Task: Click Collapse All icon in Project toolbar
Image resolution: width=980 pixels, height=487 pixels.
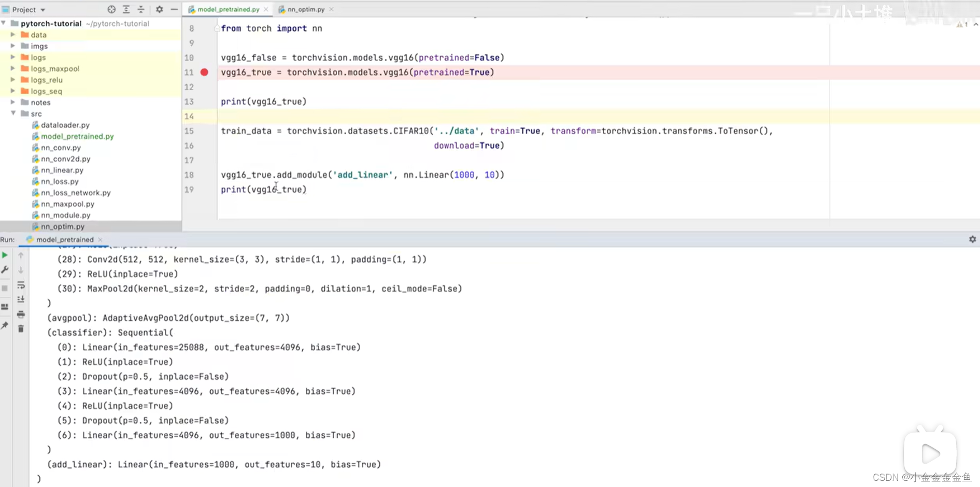Action: 141,9
